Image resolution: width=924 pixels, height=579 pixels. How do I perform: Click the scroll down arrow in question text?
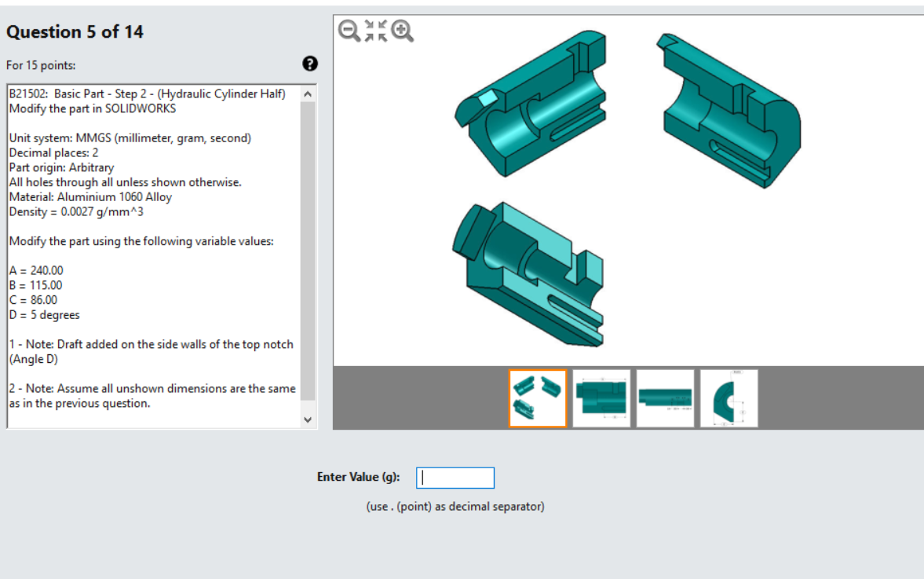pyautogui.click(x=308, y=420)
